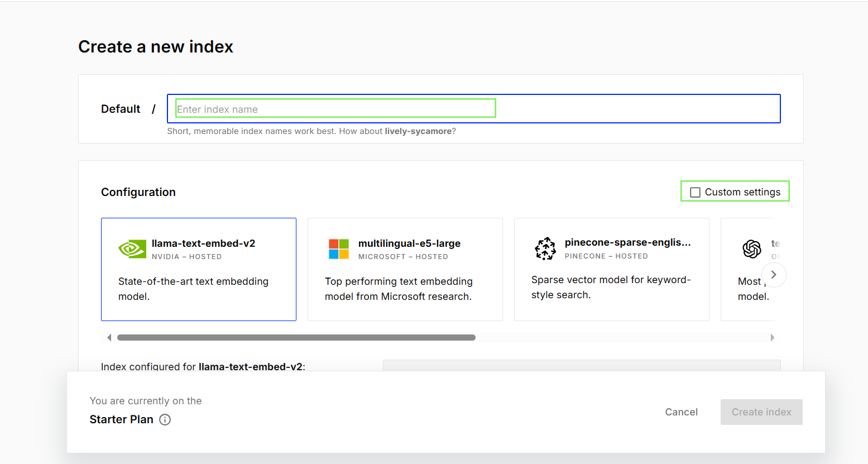The image size is (868, 464).
Task: Click the OpenAI logo icon
Action: [752, 249]
